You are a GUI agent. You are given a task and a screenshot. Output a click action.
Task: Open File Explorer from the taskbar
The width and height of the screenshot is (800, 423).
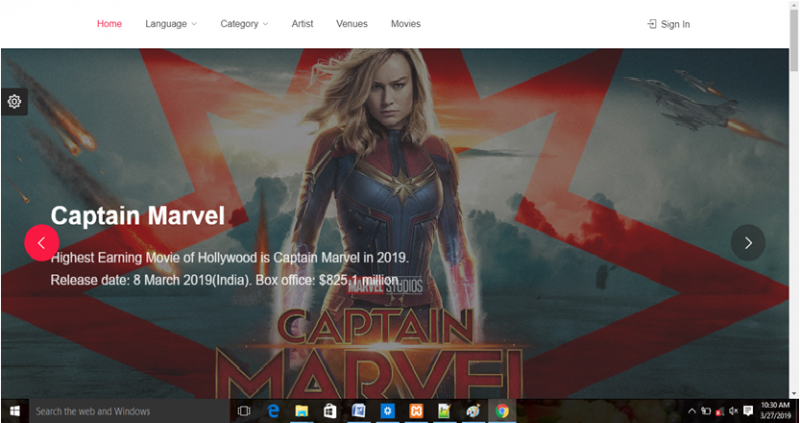pos(302,411)
